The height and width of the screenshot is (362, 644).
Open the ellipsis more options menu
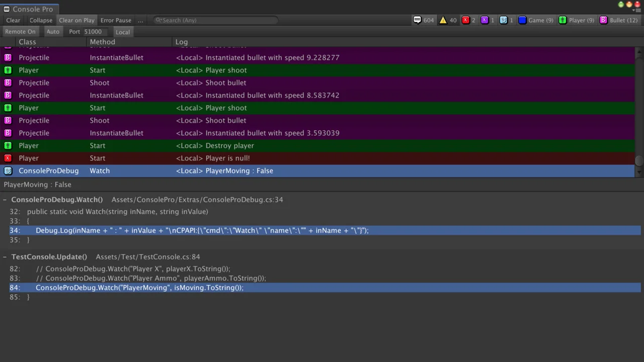(x=140, y=20)
